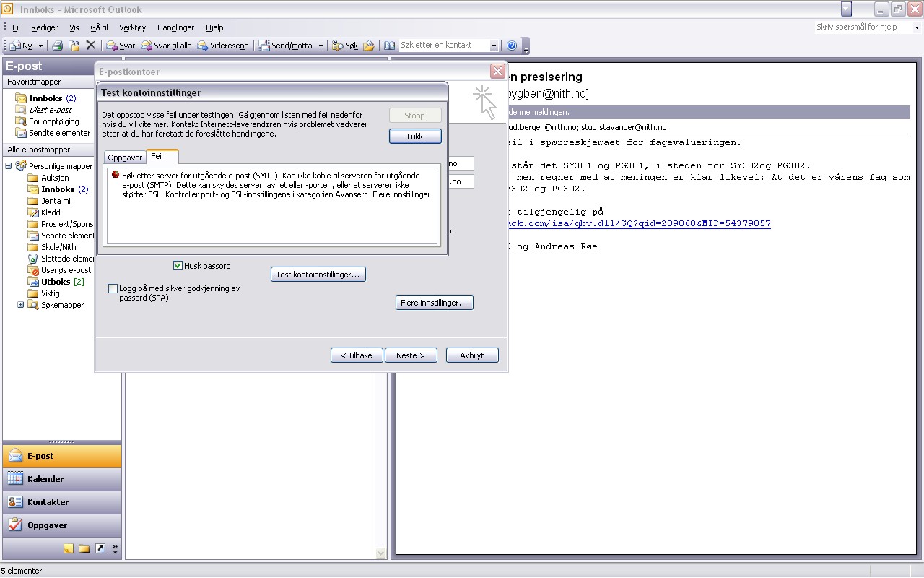Collapse the Personlige mapper tree node

9,166
